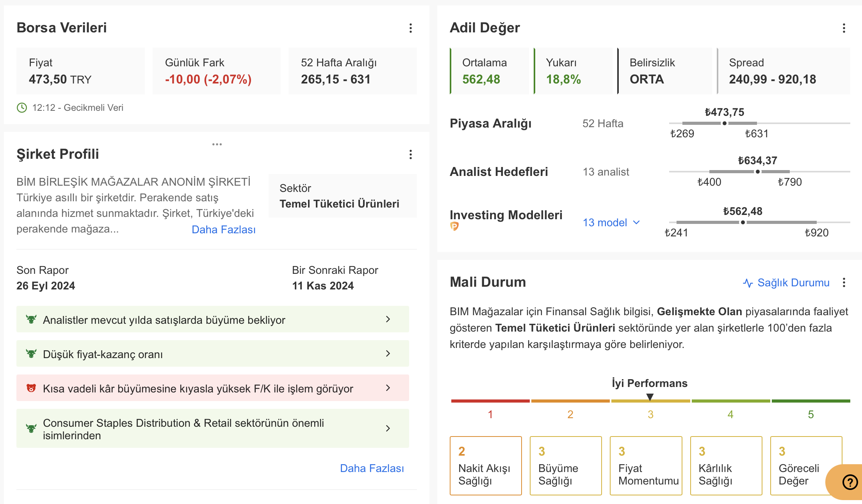
Task: Expand 'Düşük fiyat-kazanç oranı' chevron
Action: click(x=388, y=353)
